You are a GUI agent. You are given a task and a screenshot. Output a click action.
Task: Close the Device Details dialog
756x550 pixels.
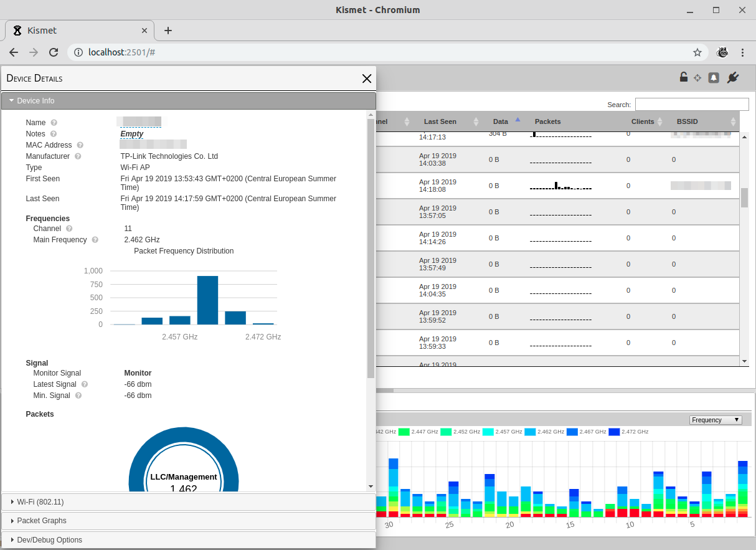click(x=366, y=78)
